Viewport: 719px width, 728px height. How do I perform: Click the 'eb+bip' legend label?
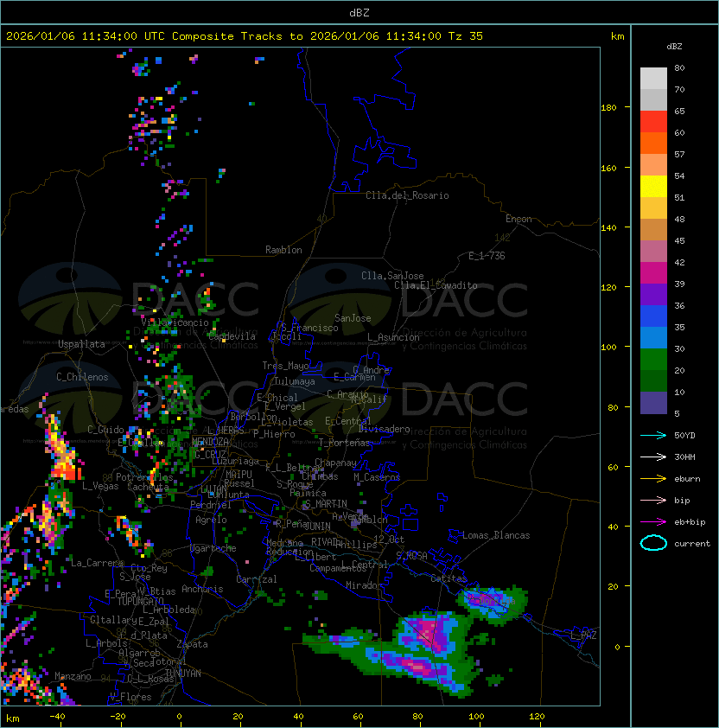tap(690, 522)
